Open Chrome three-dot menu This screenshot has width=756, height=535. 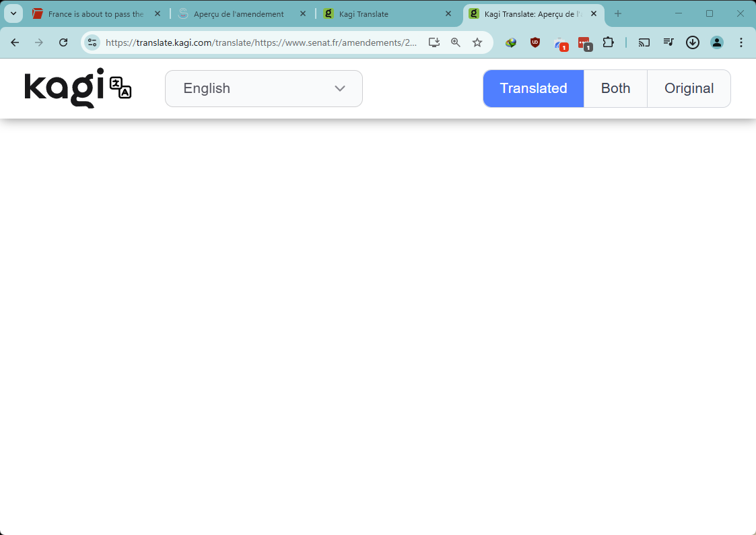coord(741,42)
